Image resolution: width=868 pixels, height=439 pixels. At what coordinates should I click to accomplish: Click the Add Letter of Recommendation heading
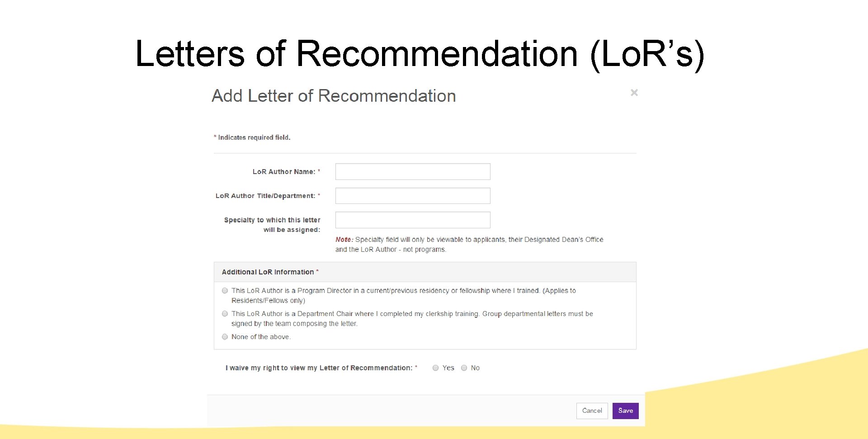tap(334, 96)
